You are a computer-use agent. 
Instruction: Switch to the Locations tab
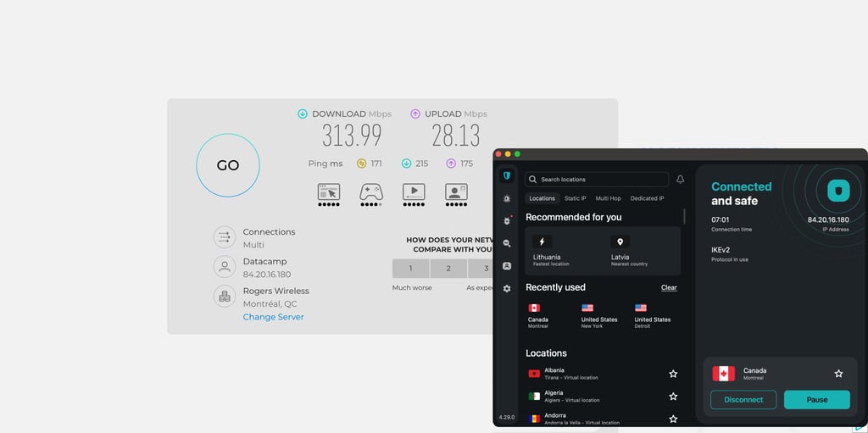[542, 198]
